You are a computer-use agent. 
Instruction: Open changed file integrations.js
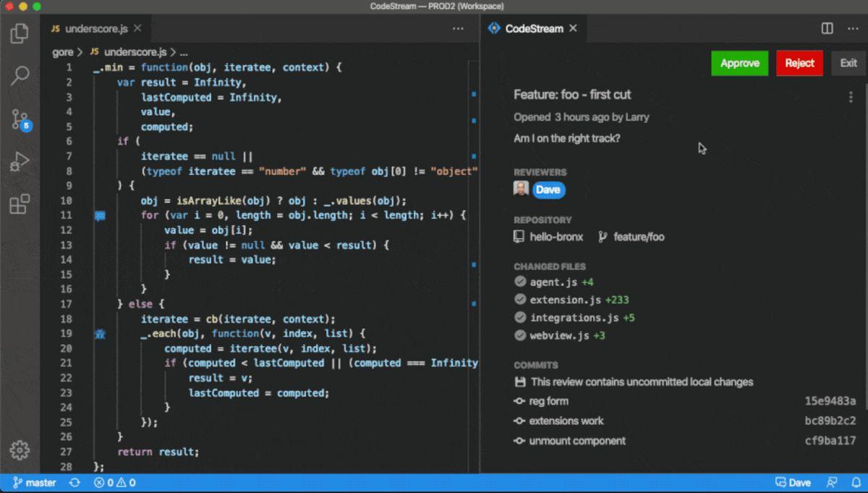tap(574, 317)
